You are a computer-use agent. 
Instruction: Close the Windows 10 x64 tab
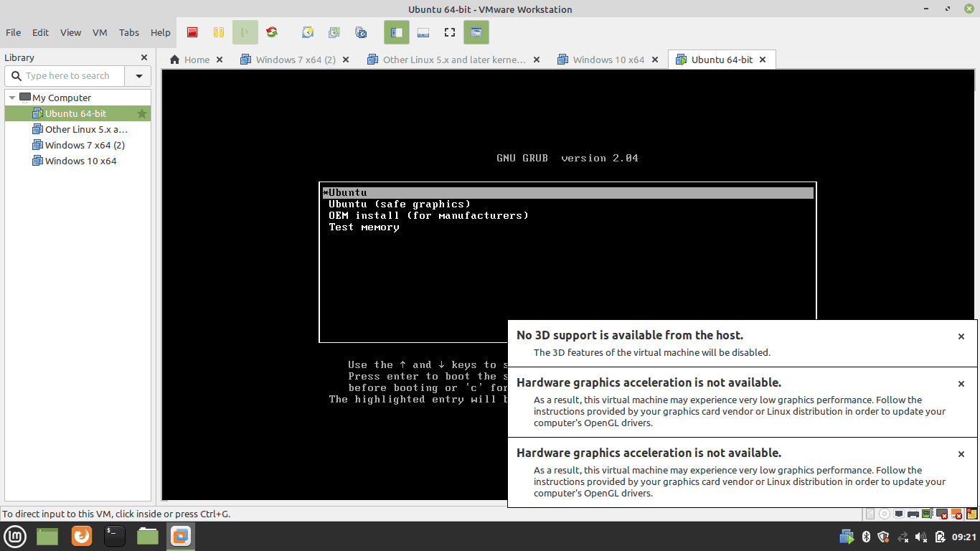[656, 60]
